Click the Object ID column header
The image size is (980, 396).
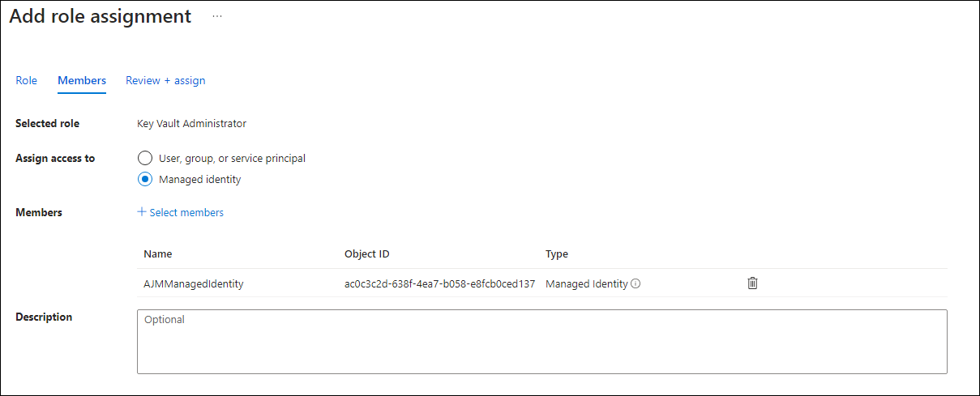tap(367, 254)
